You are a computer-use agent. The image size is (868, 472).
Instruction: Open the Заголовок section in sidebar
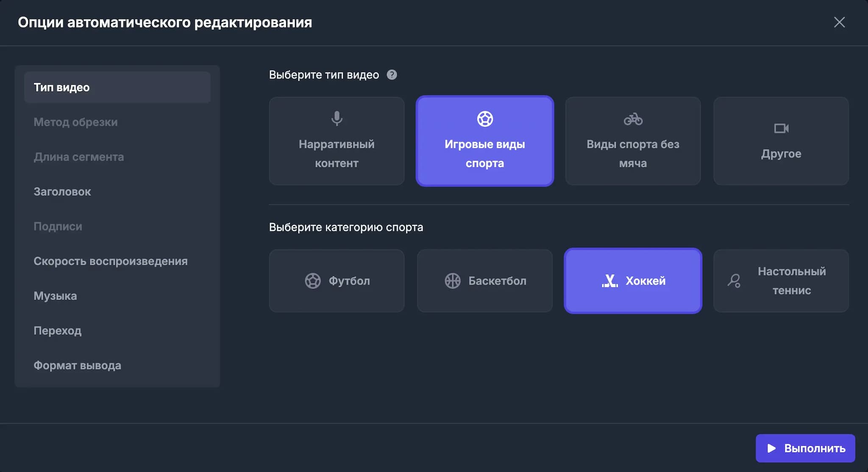click(x=62, y=192)
